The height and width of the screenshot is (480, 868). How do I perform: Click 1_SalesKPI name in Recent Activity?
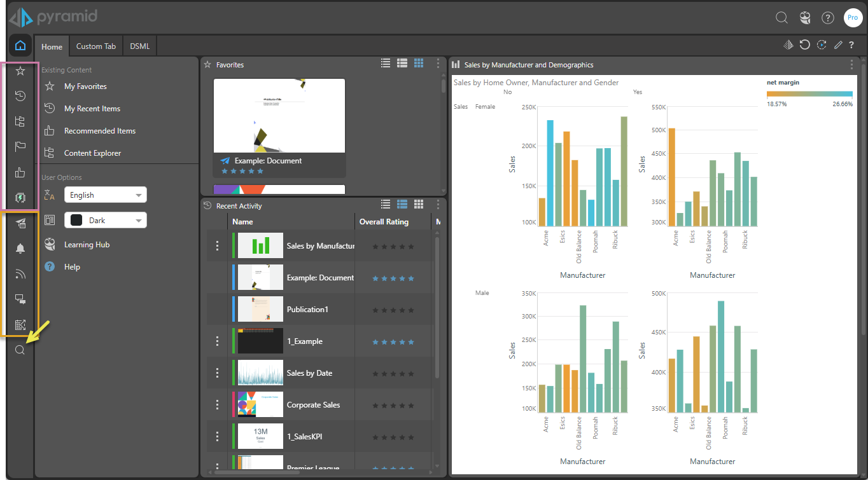tap(305, 437)
